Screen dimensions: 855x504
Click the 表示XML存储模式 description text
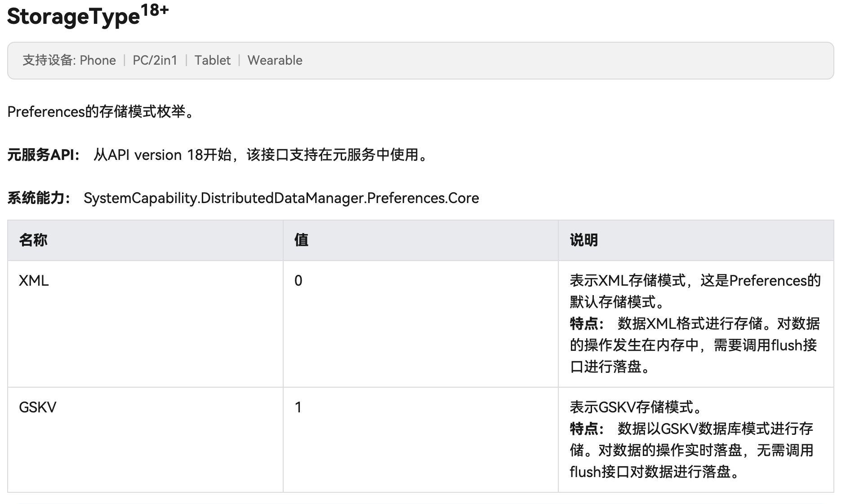695,292
